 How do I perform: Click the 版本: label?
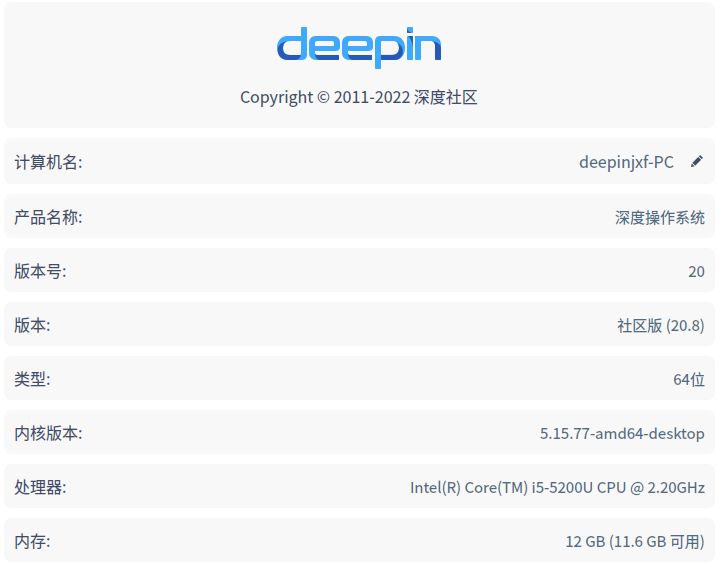click(x=32, y=325)
